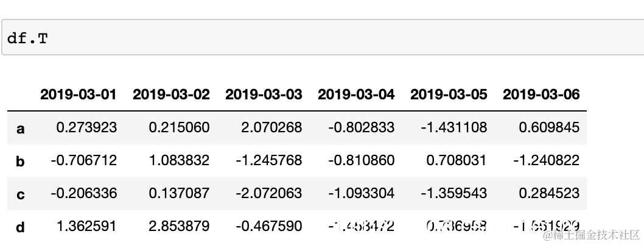Viewport: 644px width, 245px height.
Task: Click cell value 2.070268 in row a
Action: pyautogui.click(x=271, y=127)
